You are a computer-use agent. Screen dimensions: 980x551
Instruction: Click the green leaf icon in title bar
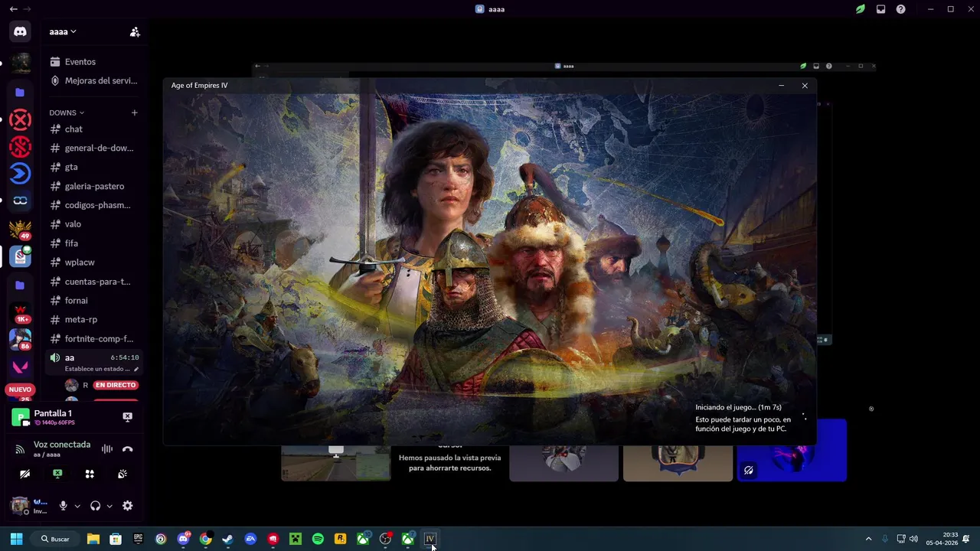click(861, 9)
